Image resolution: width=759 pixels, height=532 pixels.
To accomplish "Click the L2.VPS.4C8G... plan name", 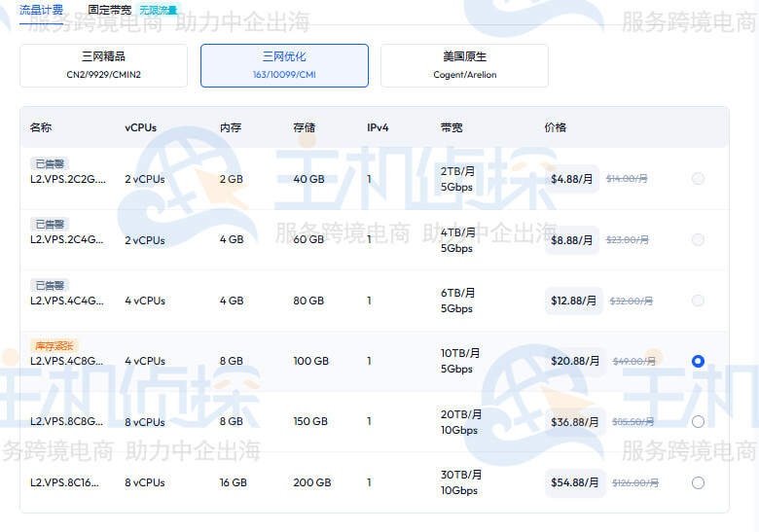I will [x=67, y=361].
